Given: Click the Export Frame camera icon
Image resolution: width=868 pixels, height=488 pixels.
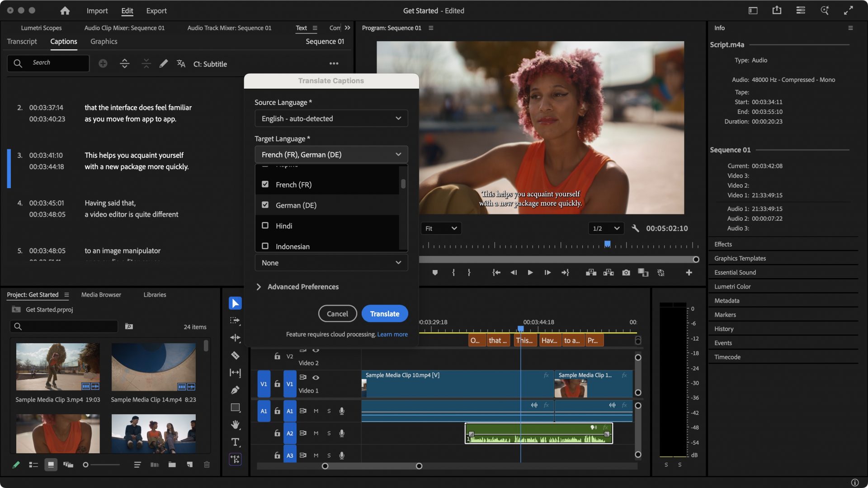Looking at the screenshot, I should coord(626,273).
